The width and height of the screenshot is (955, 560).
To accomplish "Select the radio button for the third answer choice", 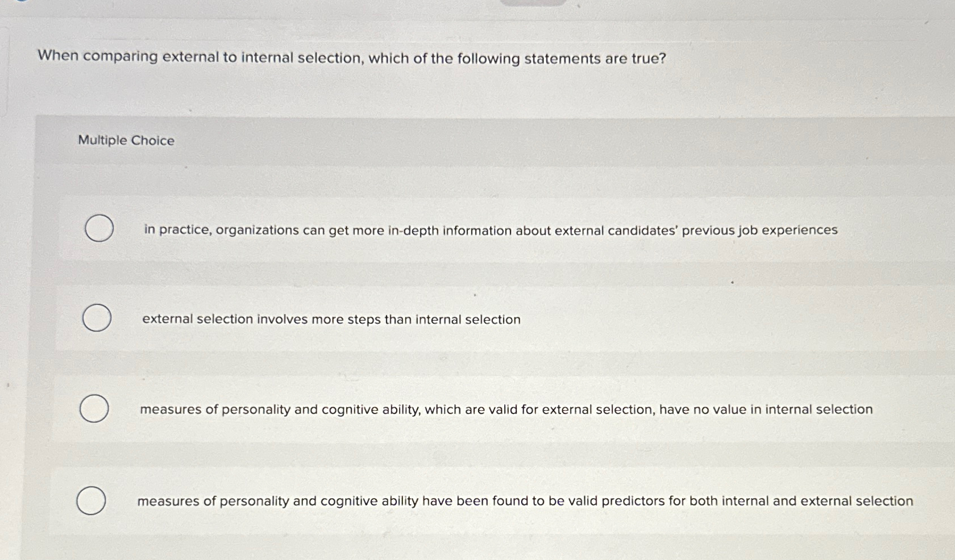I will pyautogui.click(x=94, y=409).
